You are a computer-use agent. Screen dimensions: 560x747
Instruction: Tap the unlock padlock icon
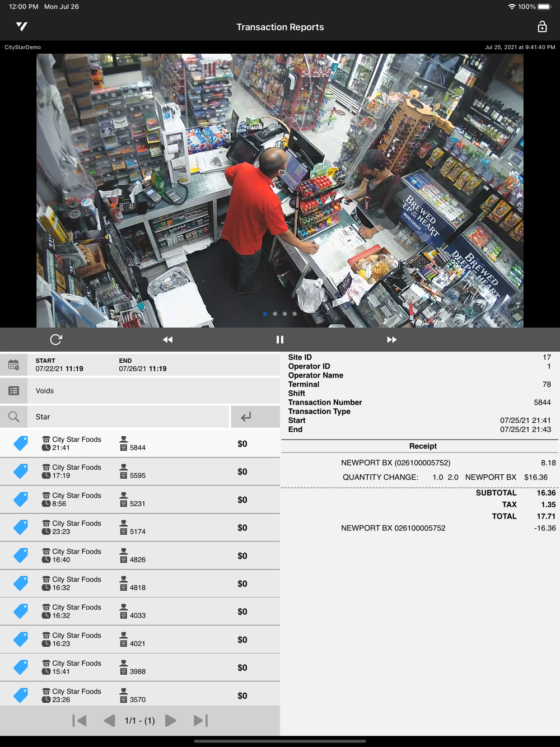click(x=542, y=26)
